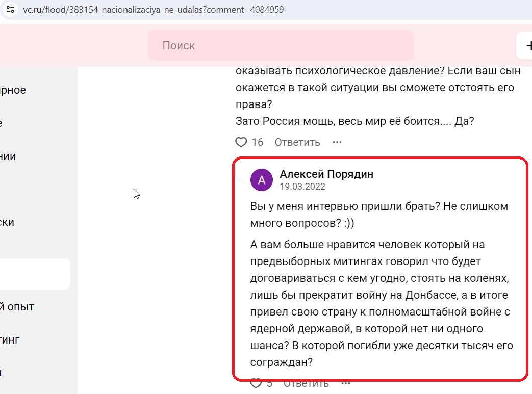Focus the browser address bar showing vc.ru
Viewport: 532px width, 394px height.
pos(153,9)
